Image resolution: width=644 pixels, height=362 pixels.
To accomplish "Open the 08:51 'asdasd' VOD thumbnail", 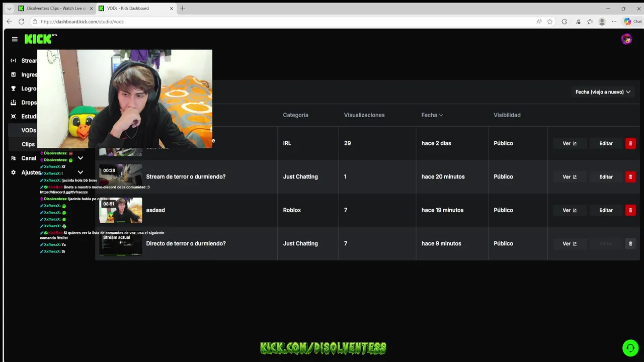I will pyautogui.click(x=121, y=210).
